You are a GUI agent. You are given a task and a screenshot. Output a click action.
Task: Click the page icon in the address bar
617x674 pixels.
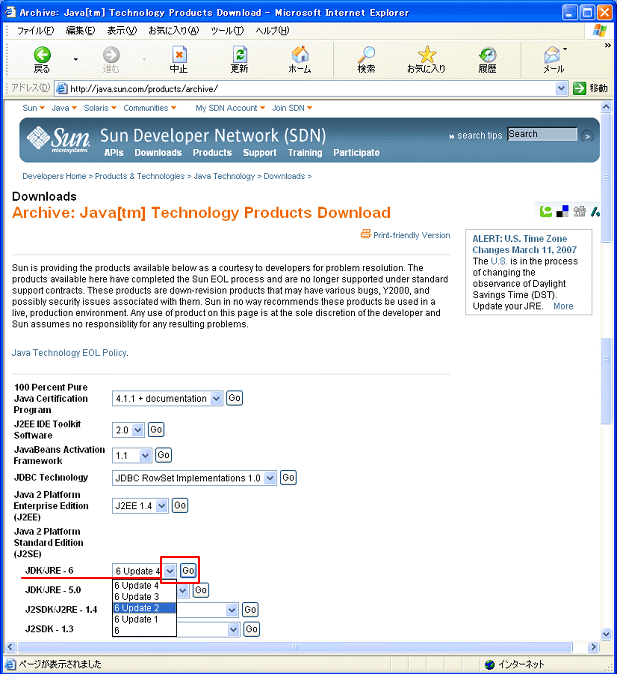[x=62, y=89]
